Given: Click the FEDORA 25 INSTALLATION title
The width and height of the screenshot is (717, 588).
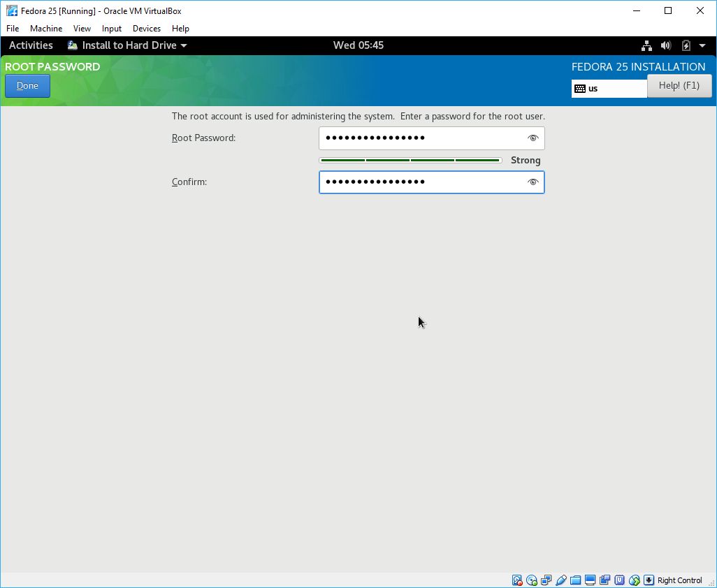Looking at the screenshot, I should [638, 67].
